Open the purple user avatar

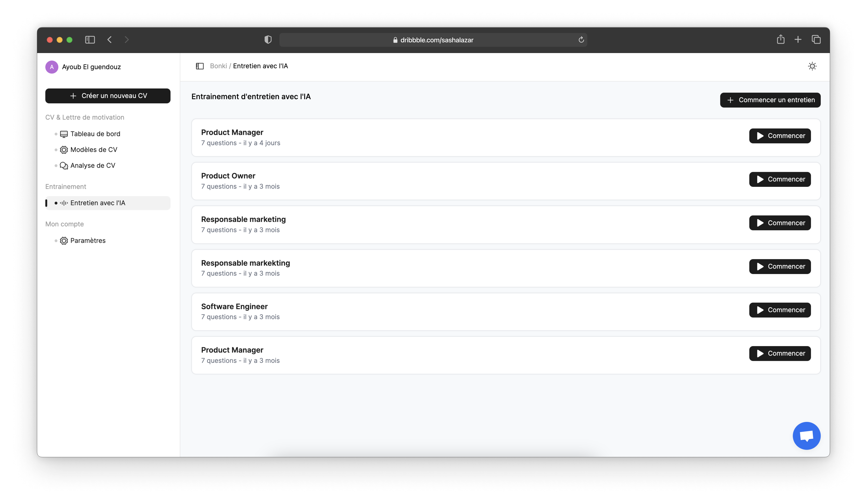pyautogui.click(x=52, y=67)
